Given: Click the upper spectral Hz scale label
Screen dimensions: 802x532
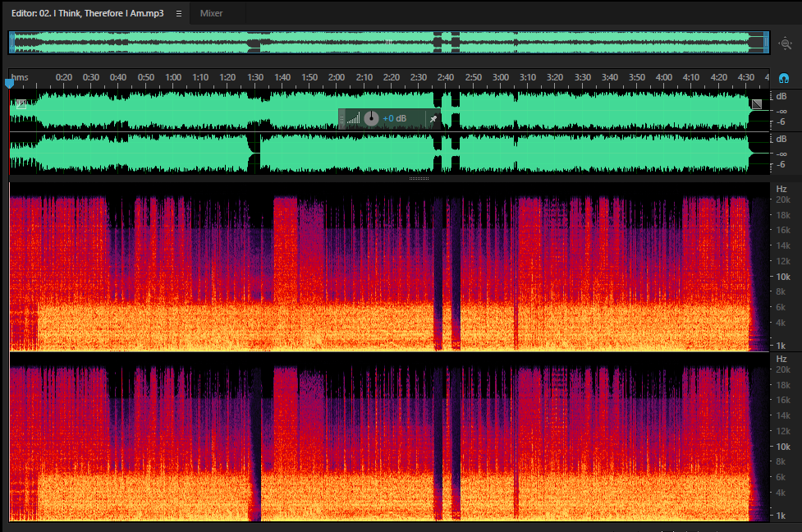Looking at the screenshot, I should [x=781, y=189].
